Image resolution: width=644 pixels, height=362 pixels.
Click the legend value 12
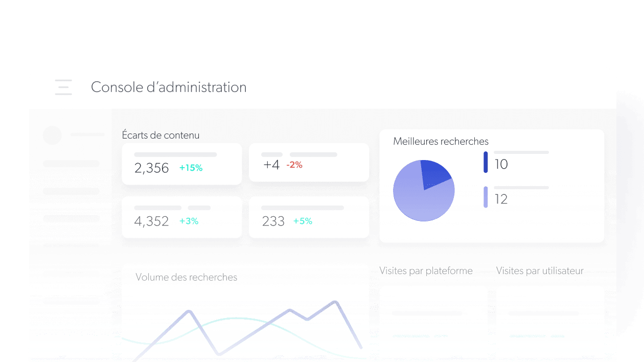pos(501,199)
